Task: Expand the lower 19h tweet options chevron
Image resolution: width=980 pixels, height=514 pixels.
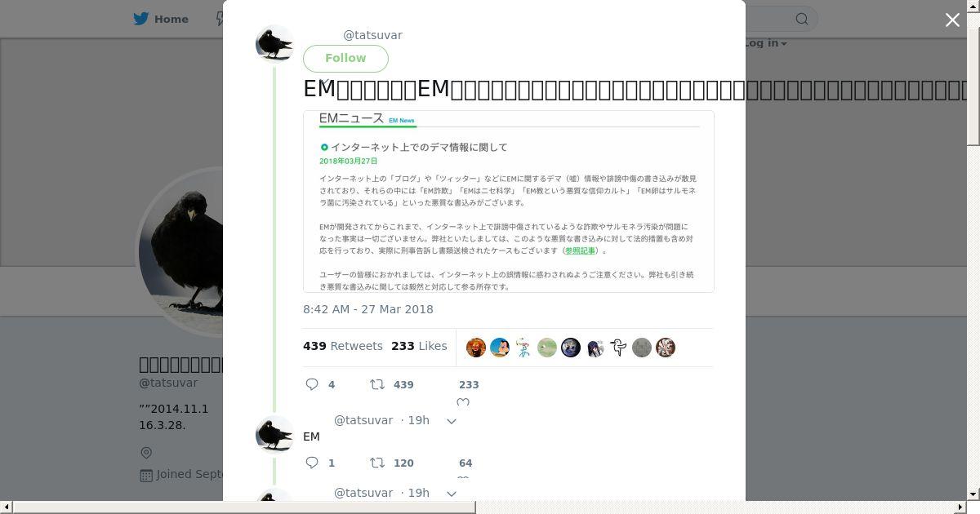Action: [x=452, y=494]
